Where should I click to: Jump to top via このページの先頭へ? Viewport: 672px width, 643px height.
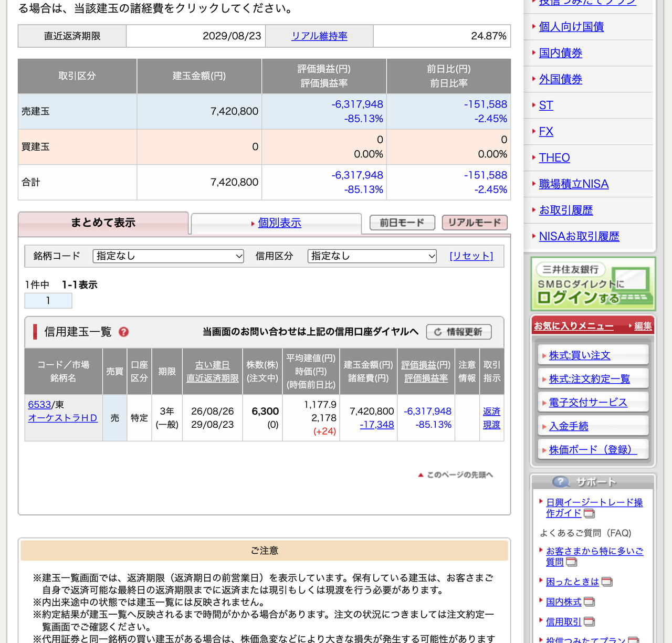click(456, 475)
